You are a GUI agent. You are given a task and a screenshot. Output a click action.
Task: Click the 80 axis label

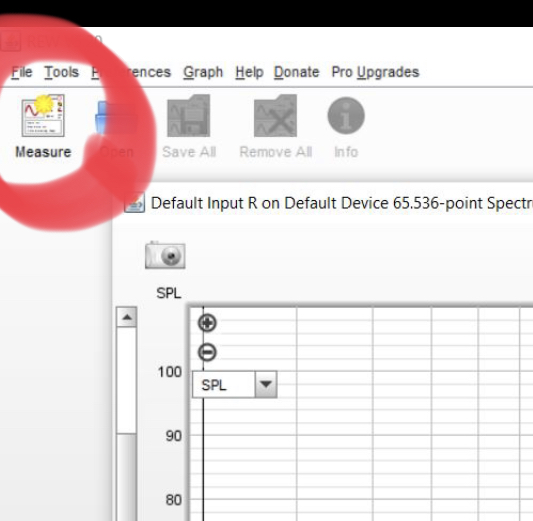click(174, 500)
